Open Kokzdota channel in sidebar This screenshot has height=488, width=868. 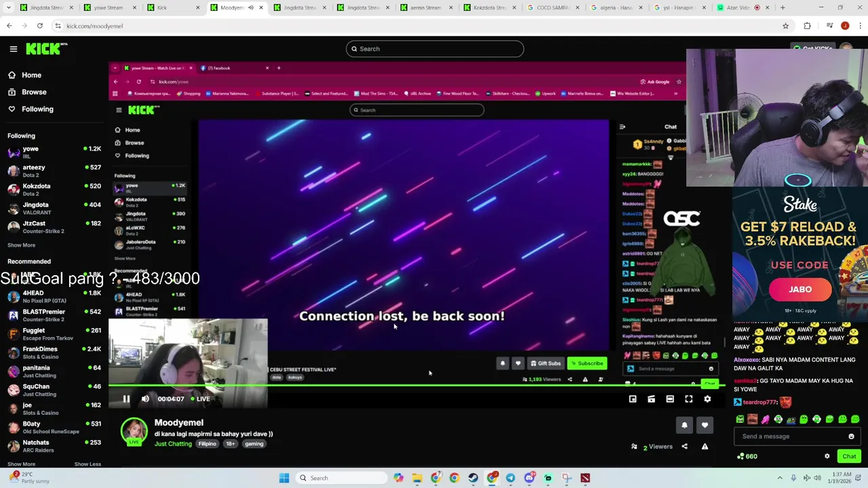click(x=54, y=189)
